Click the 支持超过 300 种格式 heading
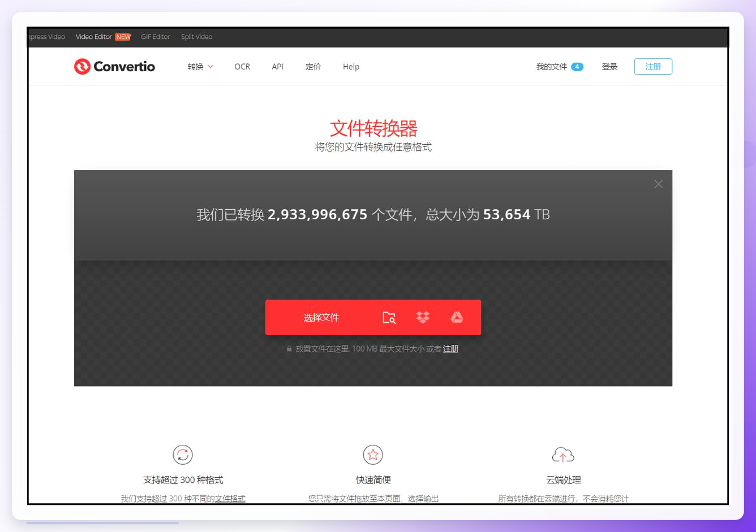Screen dimensions: 756x532 coord(183,480)
